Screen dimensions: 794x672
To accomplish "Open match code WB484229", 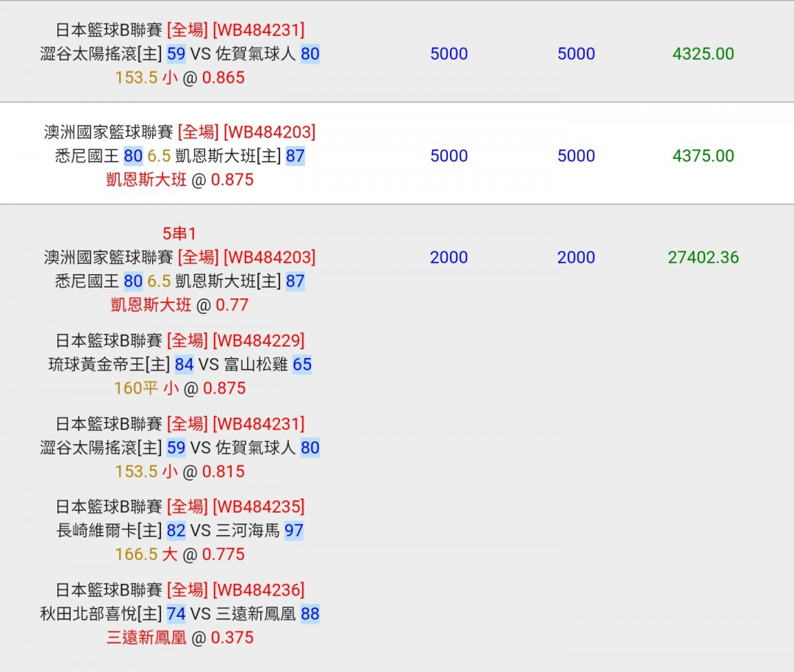I will coord(258,340).
